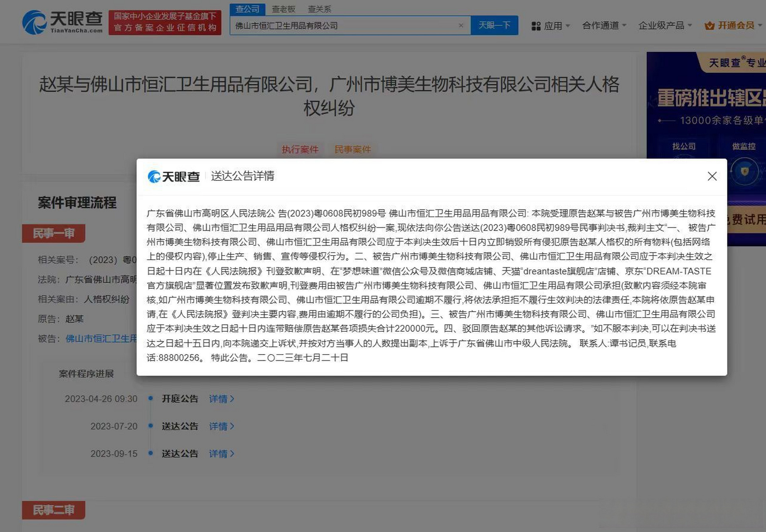Open 详情 for 2023-09-15 送达公告
Screen dimensions: 766x532
[x=222, y=453]
